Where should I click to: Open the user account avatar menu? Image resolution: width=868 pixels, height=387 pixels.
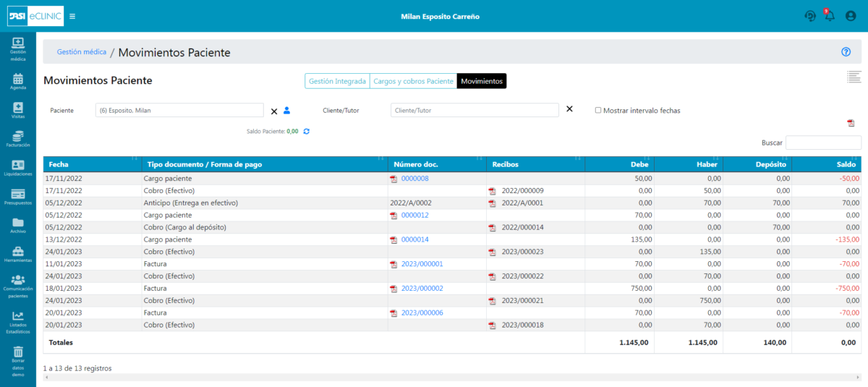(851, 16)
